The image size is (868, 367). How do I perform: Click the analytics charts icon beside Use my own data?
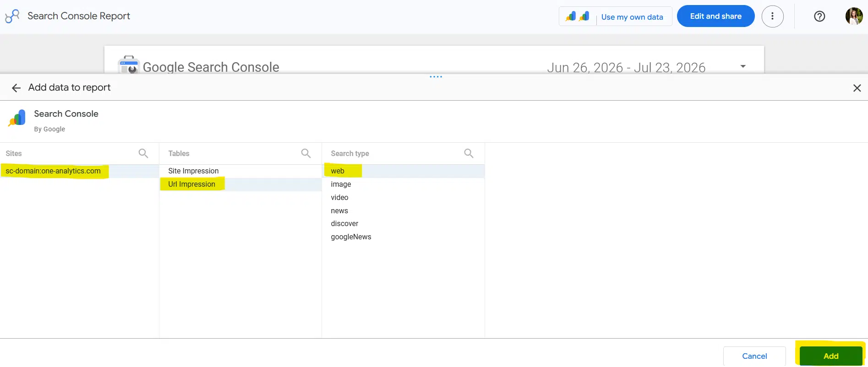[x=577, y=16]
